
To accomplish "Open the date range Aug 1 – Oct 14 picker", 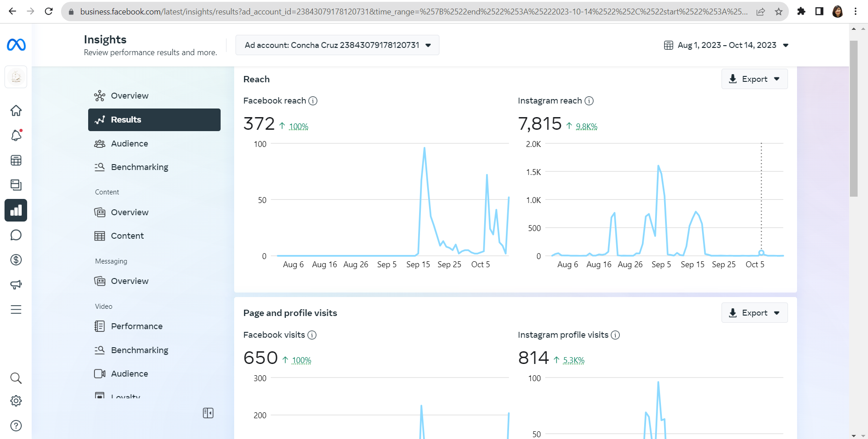I will point(726,45).
